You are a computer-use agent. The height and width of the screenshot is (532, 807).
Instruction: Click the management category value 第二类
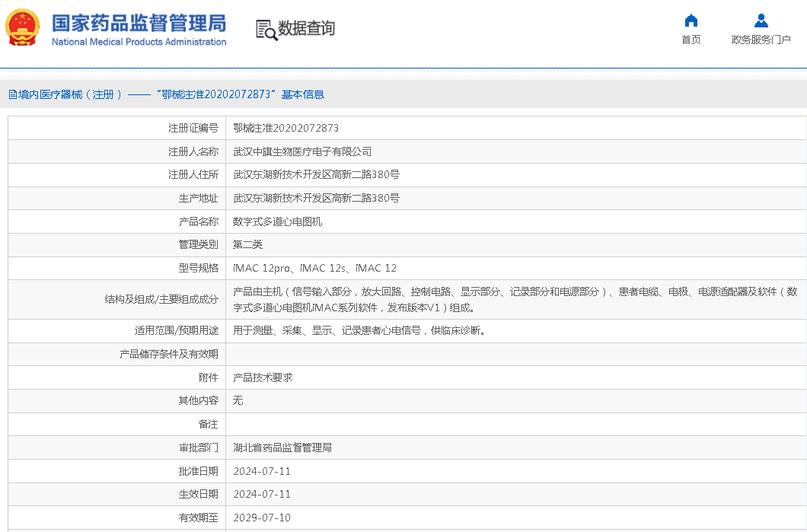point(247,244)
